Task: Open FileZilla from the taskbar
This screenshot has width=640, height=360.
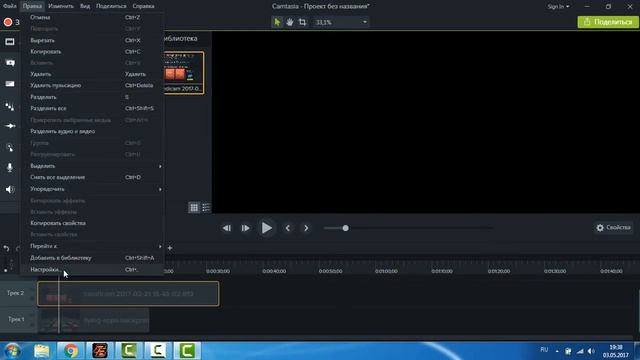Action: click(100, 351)
